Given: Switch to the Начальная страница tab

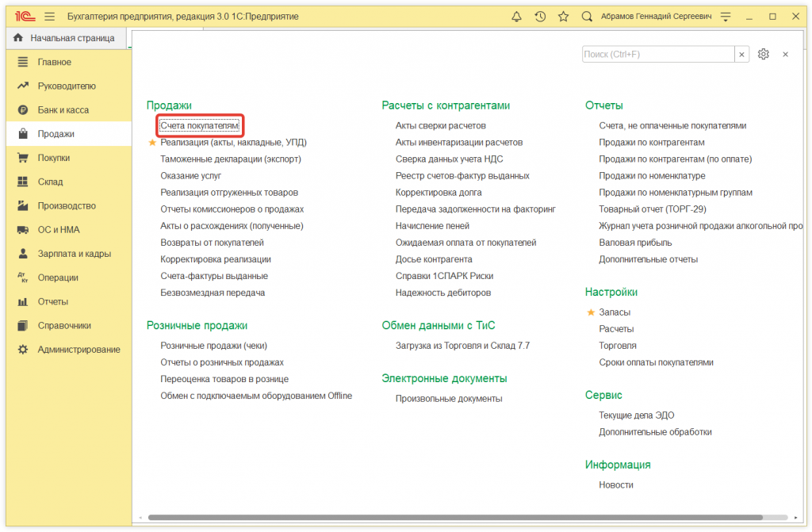Looking at the screenshot, I should point(63,37).
